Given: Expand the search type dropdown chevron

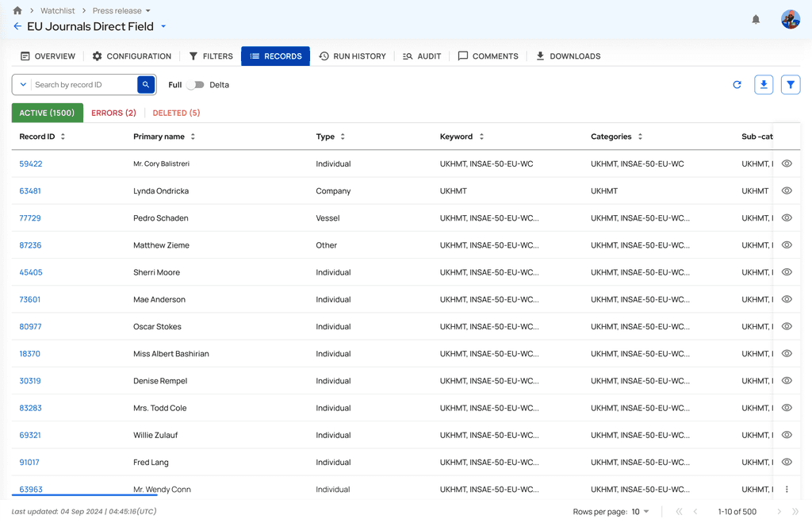Looking at the screenshot, I should [22, 85].
